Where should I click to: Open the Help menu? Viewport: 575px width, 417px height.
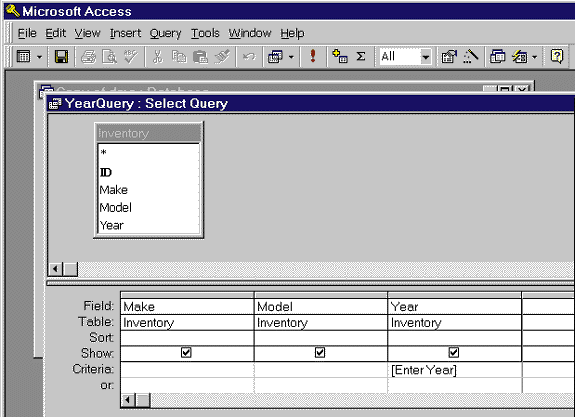click(292, 33)
